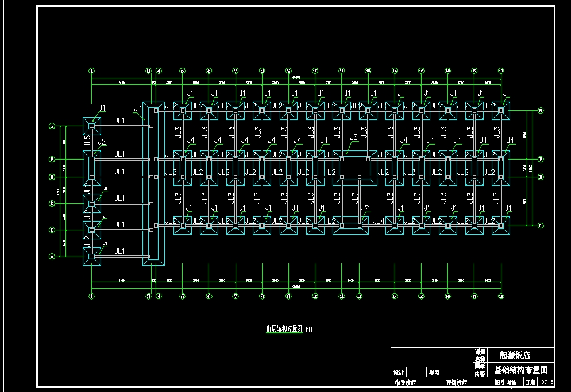Click 起源饭店 in the title block
The height and width of the screenshot is (392, 571).
pyautogui.click(x=515, y=355)
